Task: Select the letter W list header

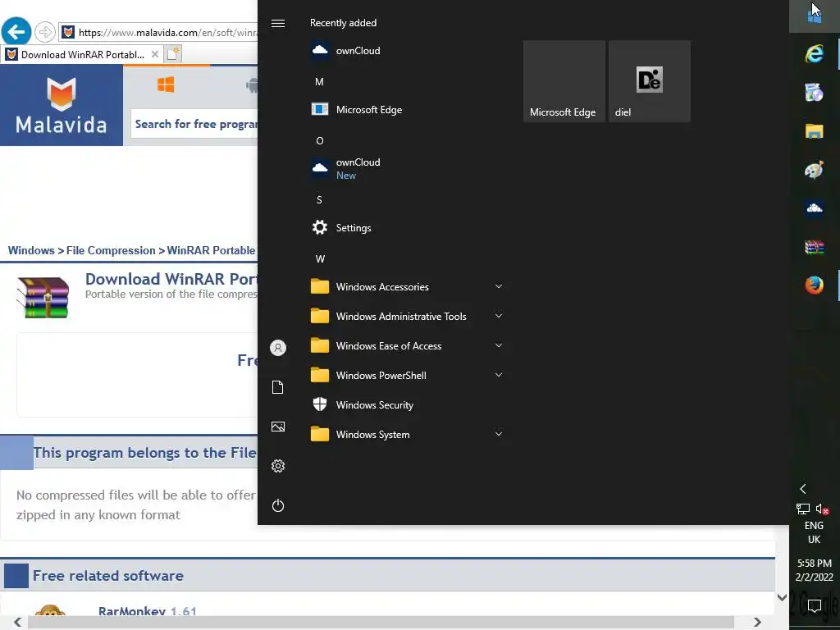Action: [x=320, y=258]
